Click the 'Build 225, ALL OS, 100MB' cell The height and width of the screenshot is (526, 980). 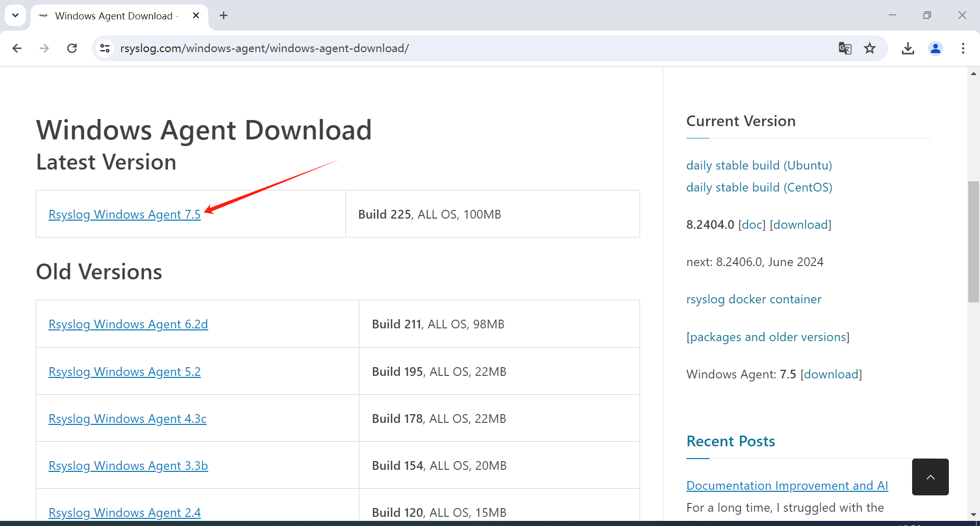[x=493, y=214]
